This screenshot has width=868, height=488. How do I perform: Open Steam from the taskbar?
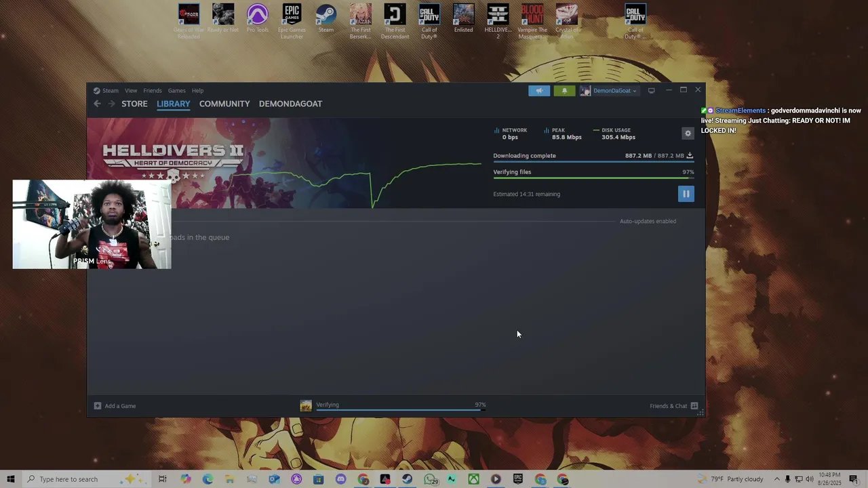click(x=407, y=479)
